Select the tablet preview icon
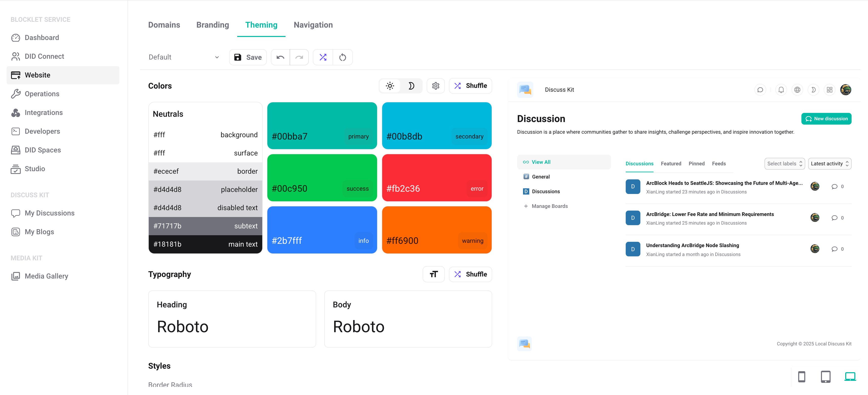This screenshot has width=868, height=395. click(x=826, y=377)
